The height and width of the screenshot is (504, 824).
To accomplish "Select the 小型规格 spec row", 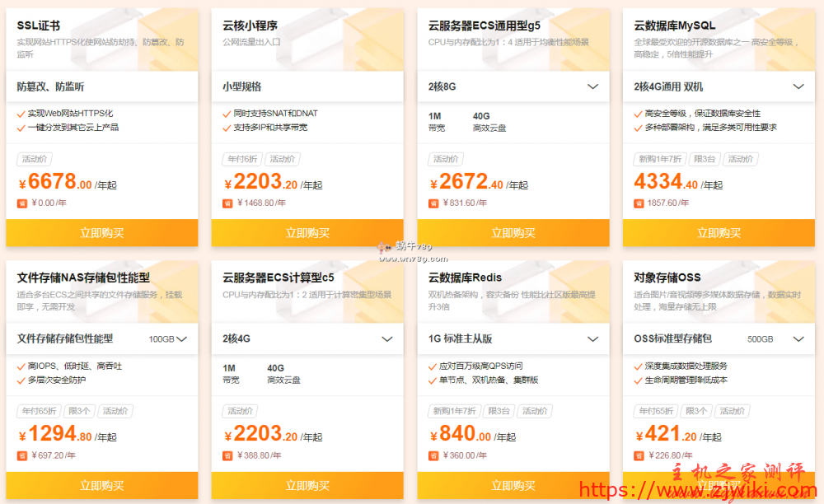I will tap(307, 86).
